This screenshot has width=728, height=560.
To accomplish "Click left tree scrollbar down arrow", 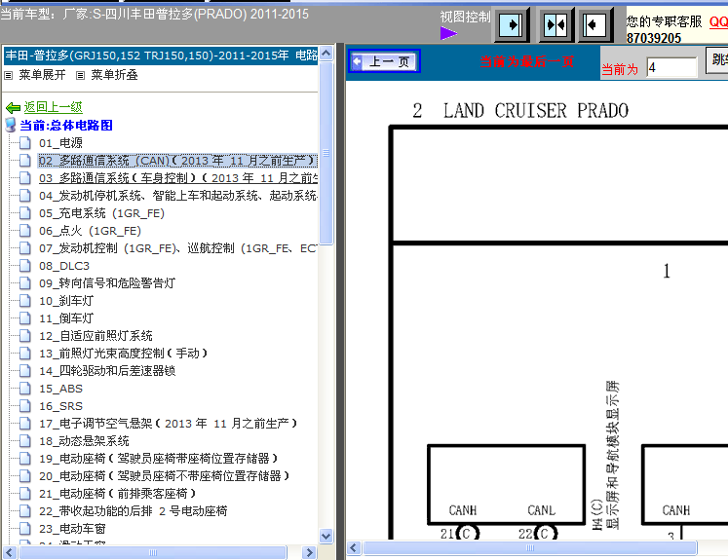I will pyautogui.click(x=326, y=536).
